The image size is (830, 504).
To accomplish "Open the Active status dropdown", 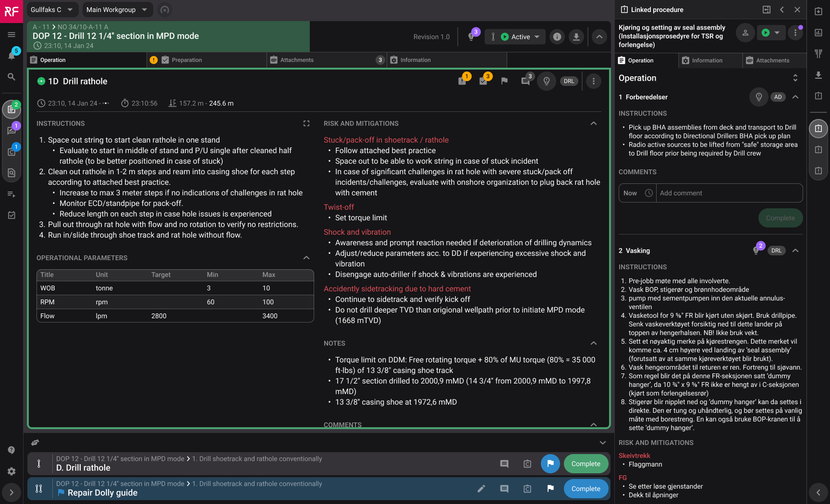I will coord(520,37).
